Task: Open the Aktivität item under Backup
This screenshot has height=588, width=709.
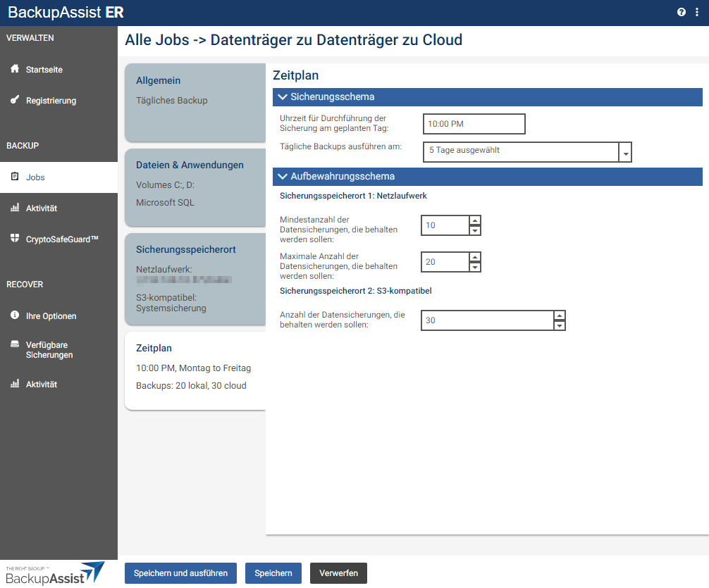Action: pos(41,208)
